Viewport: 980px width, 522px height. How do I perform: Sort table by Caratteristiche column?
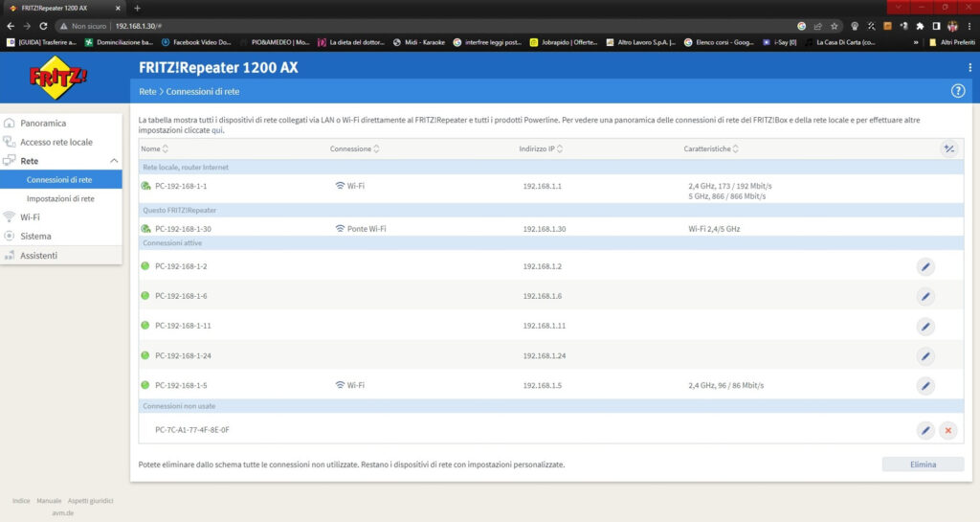coord(711,148)
